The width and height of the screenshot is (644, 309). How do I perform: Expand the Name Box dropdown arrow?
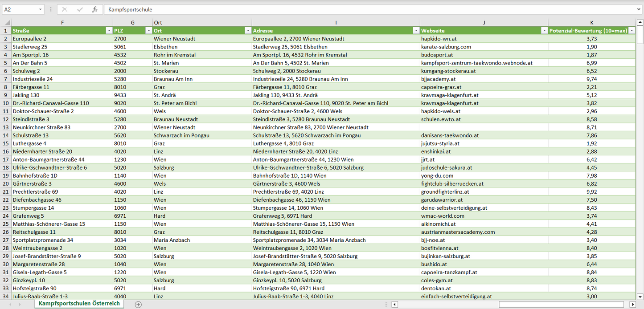pyautogui.click(x=41, y=9)
